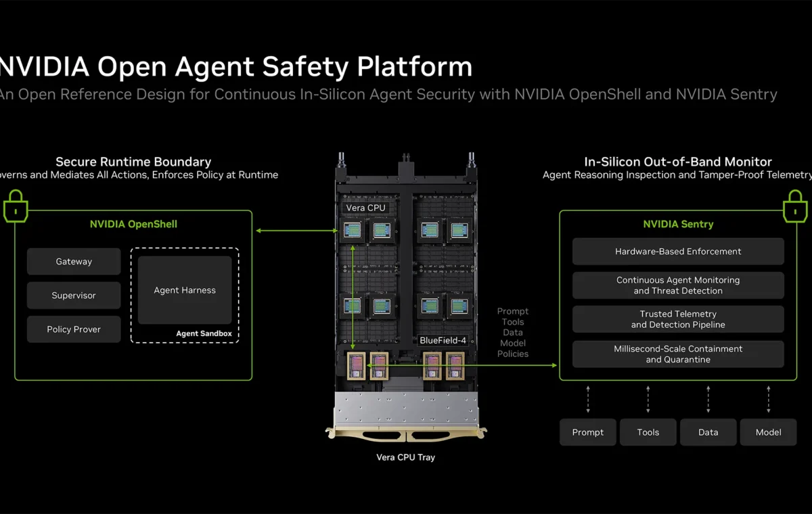Click the BlueField-4 label on tray
This screenshot has height=514, width=812.
[x=443, y=340]
